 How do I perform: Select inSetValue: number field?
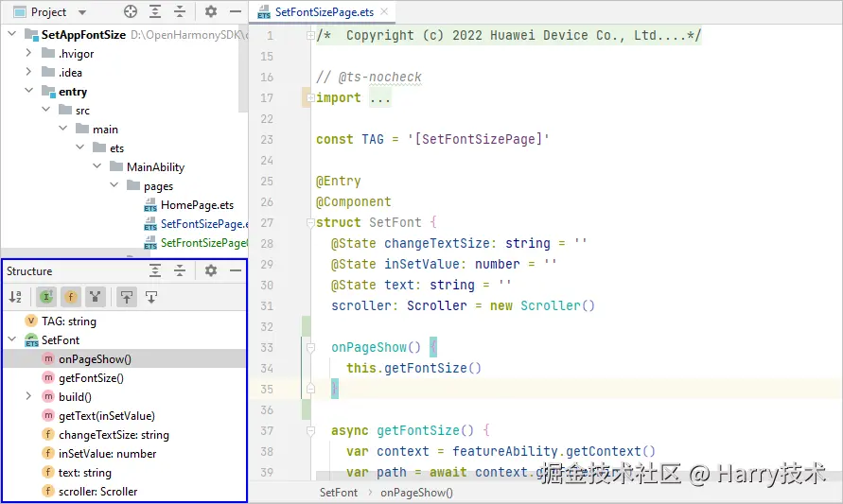tap(107, 454)
